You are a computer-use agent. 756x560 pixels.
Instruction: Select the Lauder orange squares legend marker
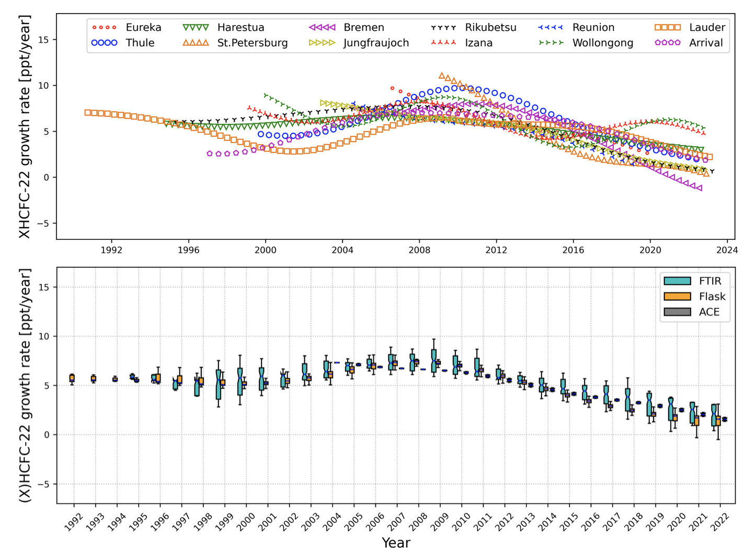click(668, 27)
